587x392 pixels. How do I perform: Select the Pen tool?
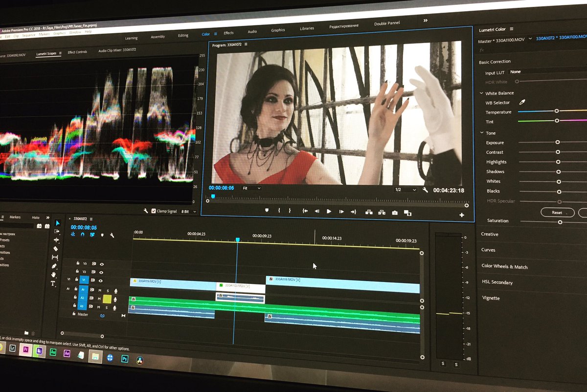tap(54, 266)
